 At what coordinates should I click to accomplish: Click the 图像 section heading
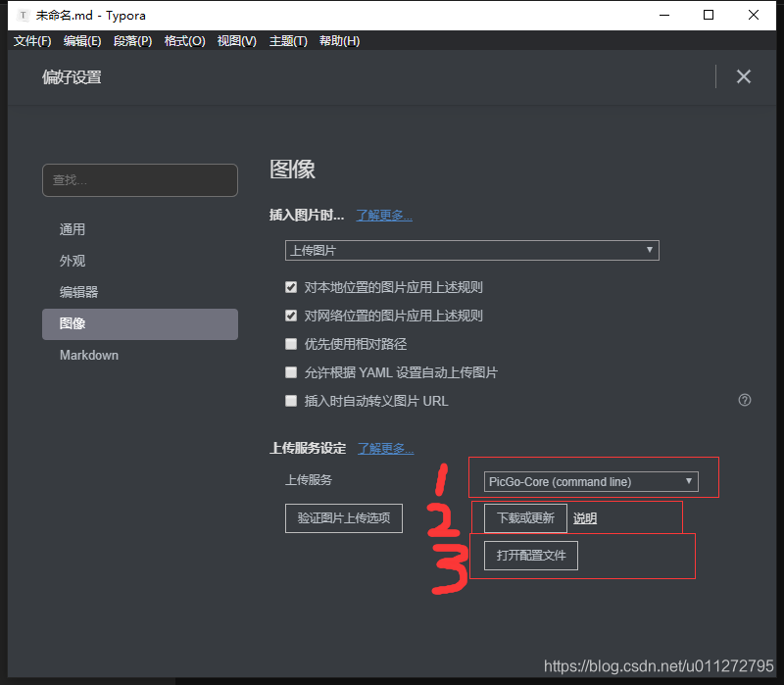point(292,169)
